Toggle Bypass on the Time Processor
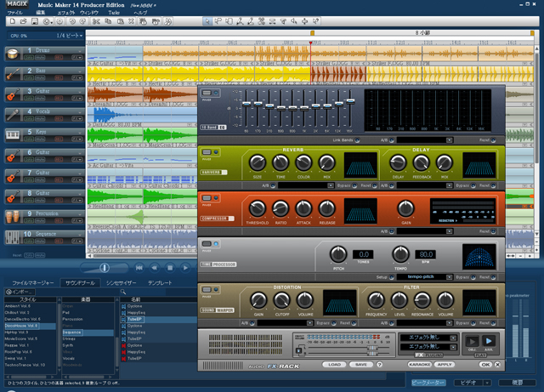The height and width of the screenshot is (392, 544). [473, 277]
